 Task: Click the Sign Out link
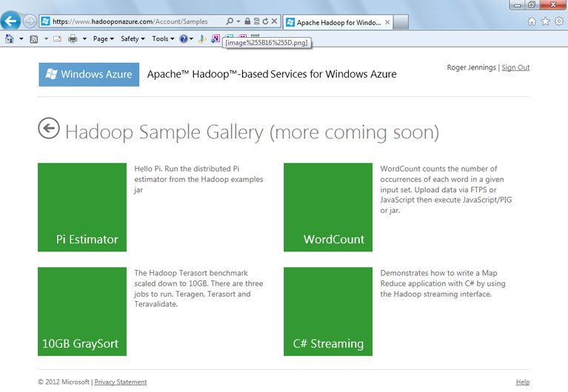coord(515,67)
